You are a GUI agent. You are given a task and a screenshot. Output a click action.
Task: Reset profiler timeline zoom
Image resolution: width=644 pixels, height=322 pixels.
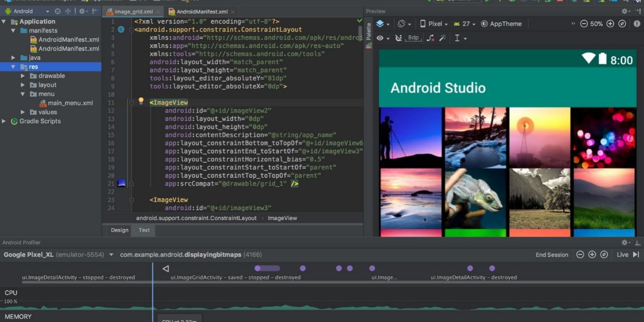[x=604, y=255]
